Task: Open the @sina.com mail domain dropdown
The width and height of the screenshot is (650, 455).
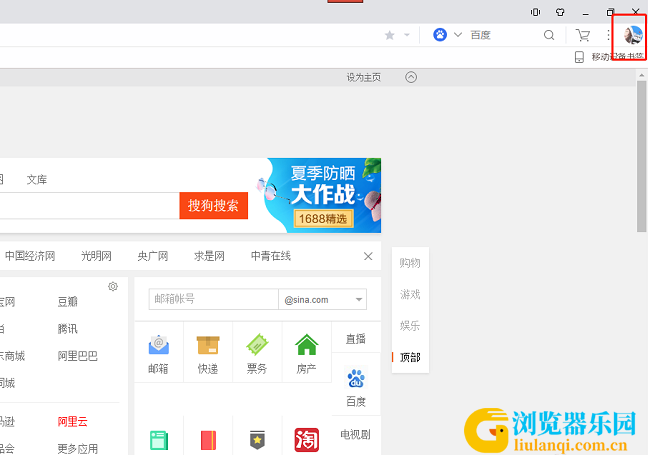Action: pyautogui.click(x=322, y=299)
